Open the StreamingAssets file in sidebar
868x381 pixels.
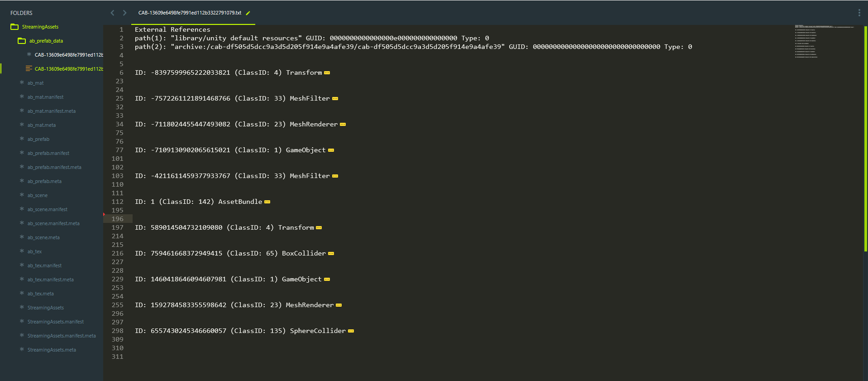(x=45, y=308)
